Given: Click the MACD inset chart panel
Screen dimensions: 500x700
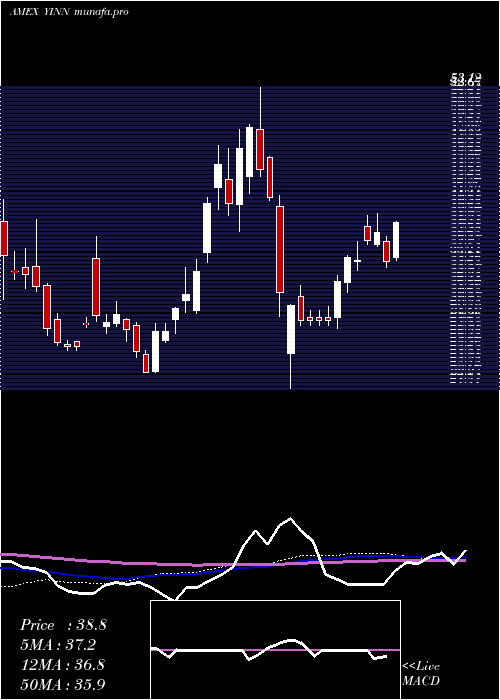Looking at the screenshot, I should (x=275, y=650).
